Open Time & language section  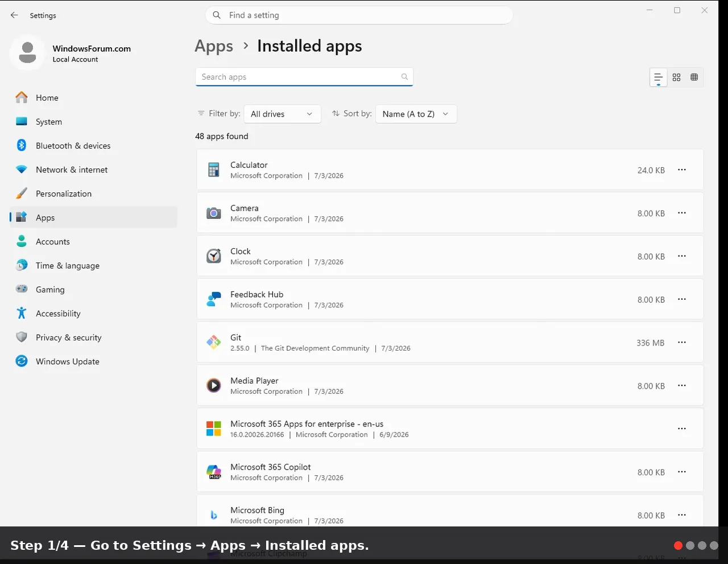tap(93, 265)
